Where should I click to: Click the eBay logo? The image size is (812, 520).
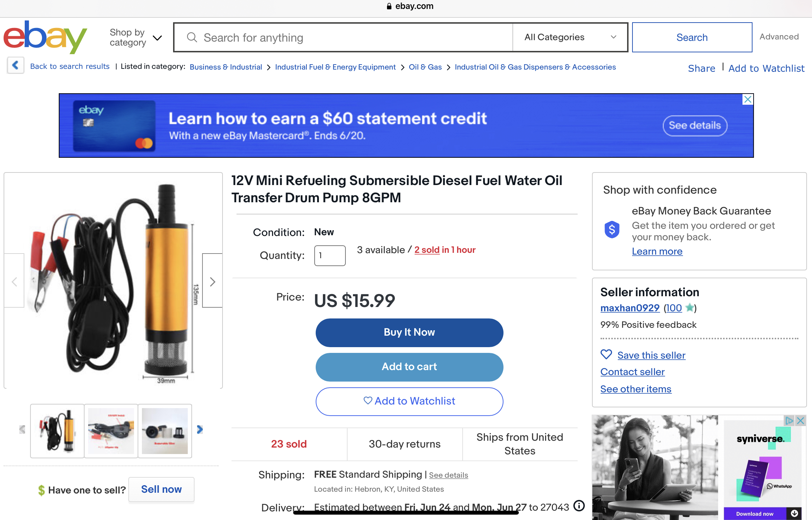pos(45,37)
